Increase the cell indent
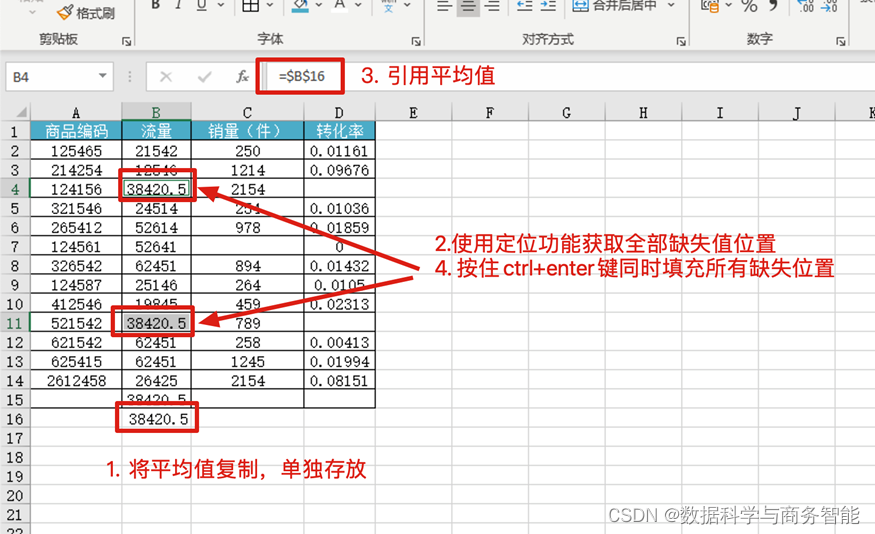This screenshot has height=534, width=875. tap(548, 6)
